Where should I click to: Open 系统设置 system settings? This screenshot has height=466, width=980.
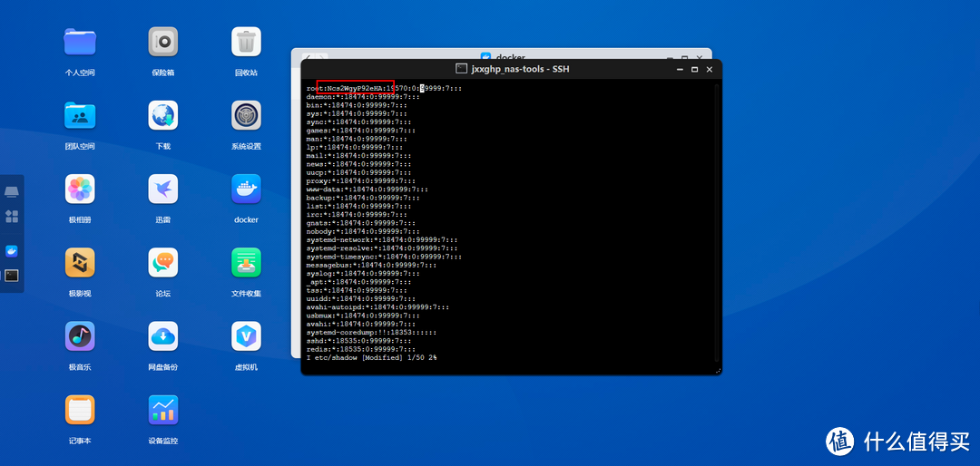pyautogui.click(x=246, y=115)
